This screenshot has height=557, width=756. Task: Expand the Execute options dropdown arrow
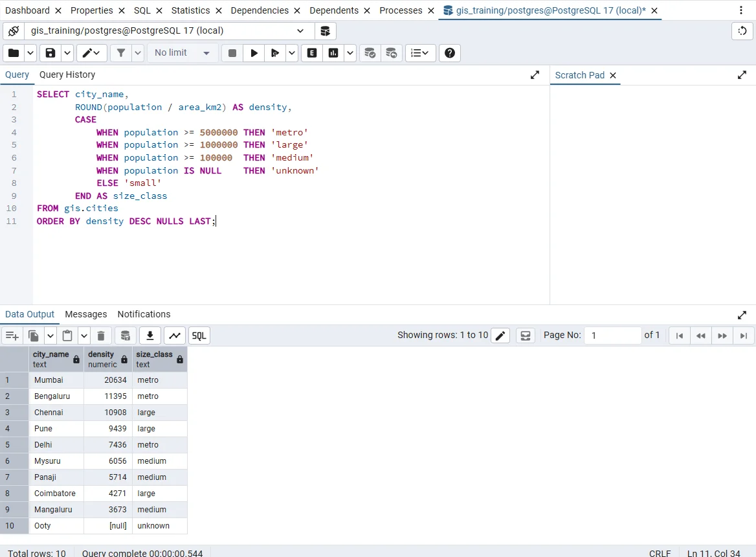click(x=292, y=53)
